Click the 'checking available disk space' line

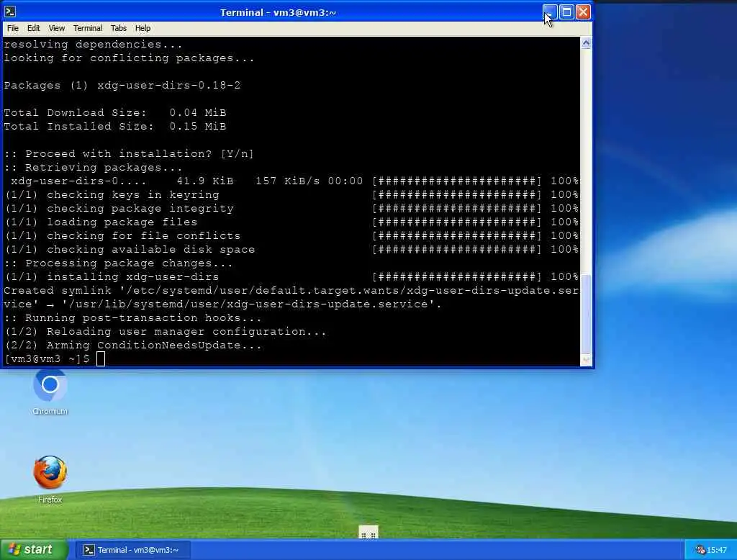pos(291,249)
